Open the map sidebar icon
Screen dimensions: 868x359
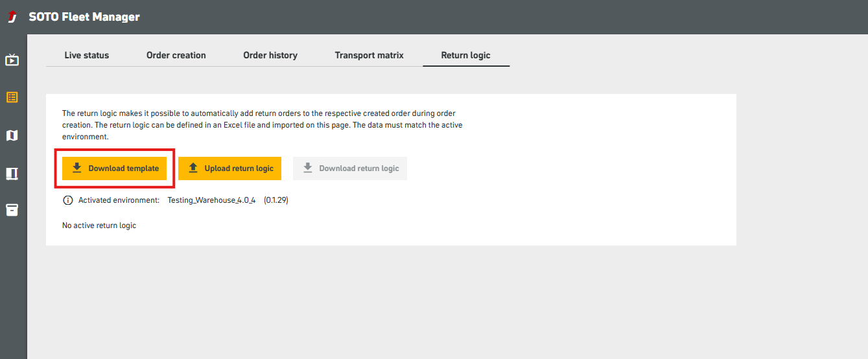coord(12,135)
